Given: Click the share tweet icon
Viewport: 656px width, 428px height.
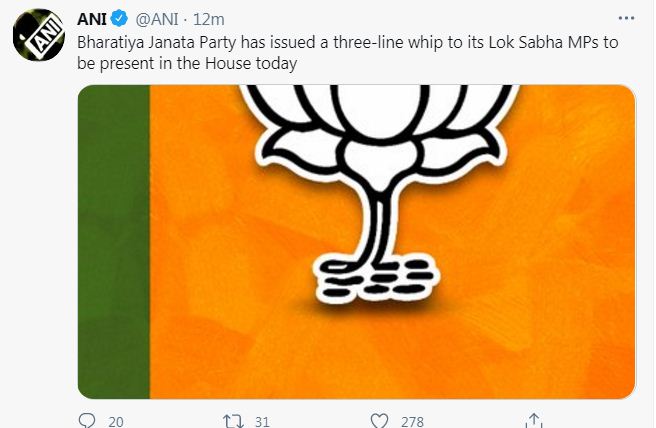Looking at the screenshot, I should tap(534, 421).
